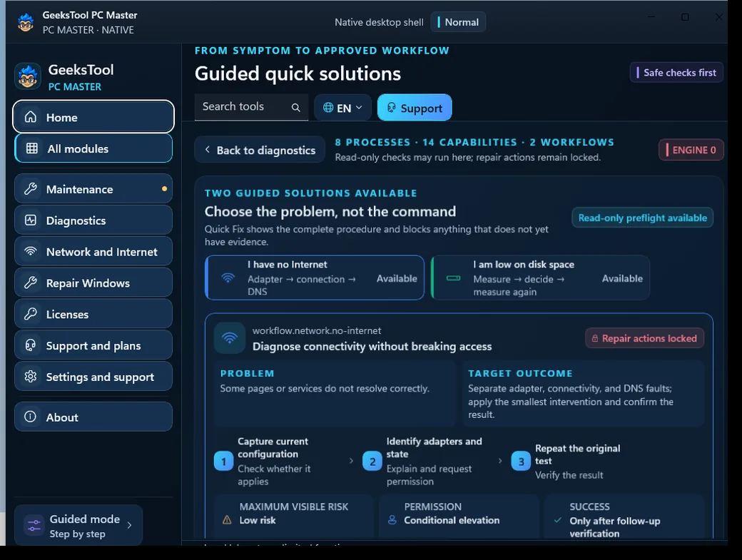Open the Maintenance section
The height and width of the screenshot is (560, 742).
point(93,189)
